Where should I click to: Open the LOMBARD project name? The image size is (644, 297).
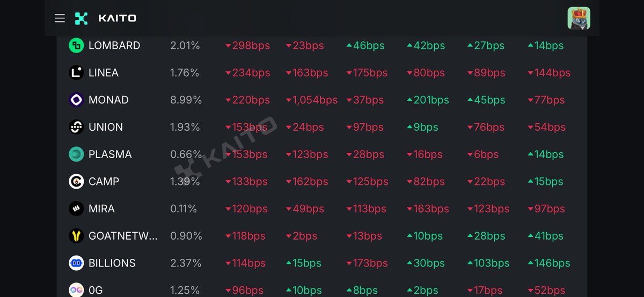tap(114, 46)
